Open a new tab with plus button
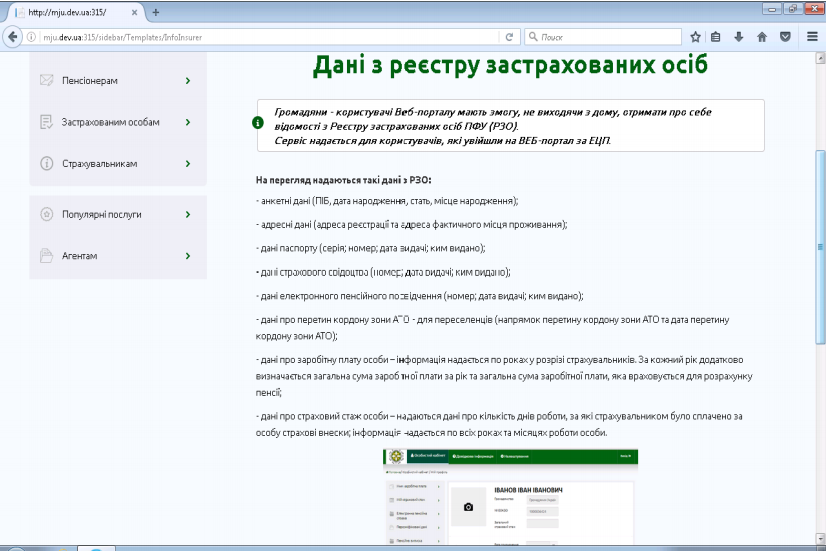Screen dimensions: 826x552 click(x=155, y=12)
